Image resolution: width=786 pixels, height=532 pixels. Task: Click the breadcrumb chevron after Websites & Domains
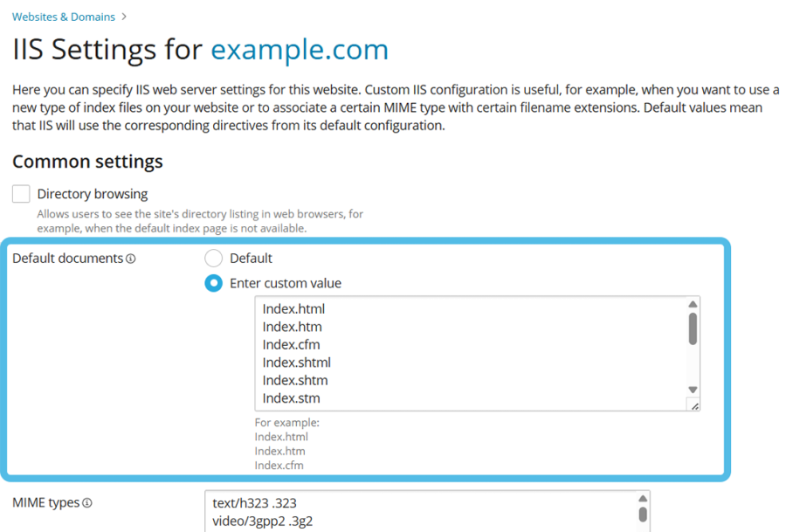click(x=124, y=17)
